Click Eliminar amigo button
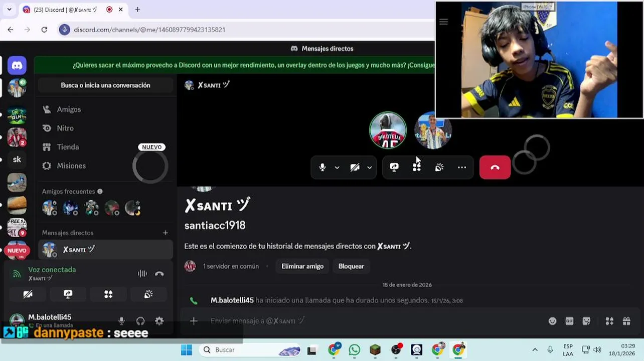644x361 pixels. (x=302, y=266)
